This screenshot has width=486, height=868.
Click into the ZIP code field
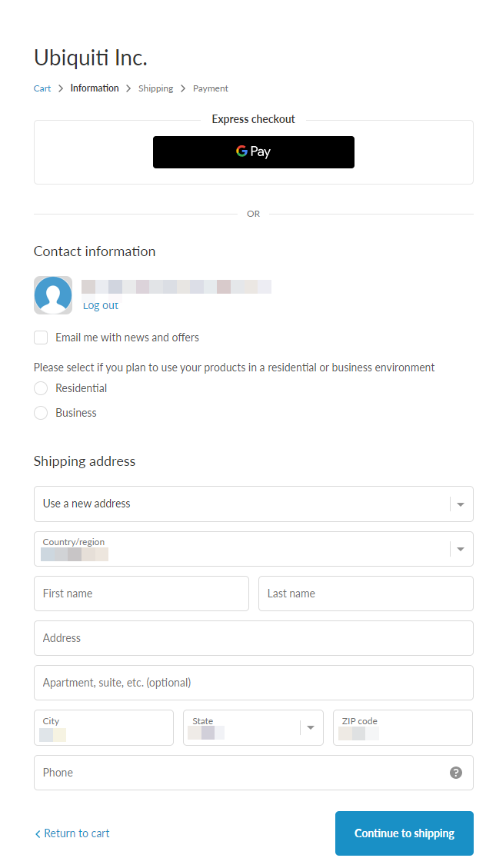(402, 727)
